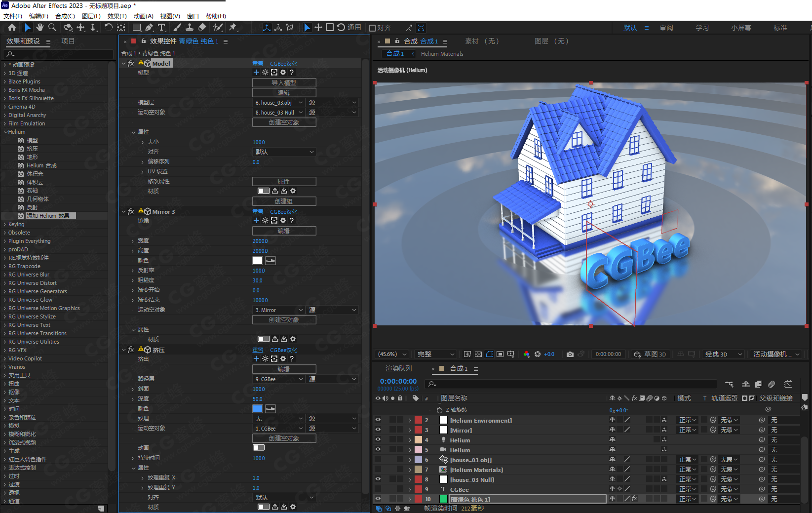Open the house_03 Null motion object dropdown

pyautogui.click(x=279, y=113)
